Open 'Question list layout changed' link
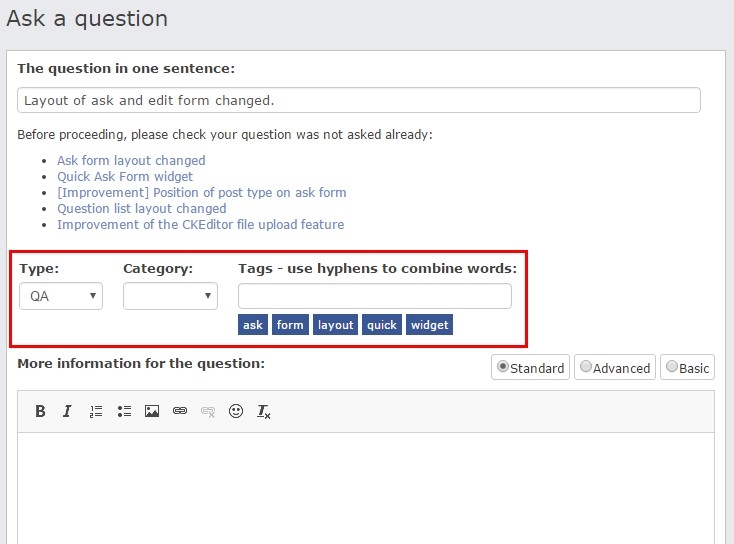The image size is (734, 544). tap(141, 208)
